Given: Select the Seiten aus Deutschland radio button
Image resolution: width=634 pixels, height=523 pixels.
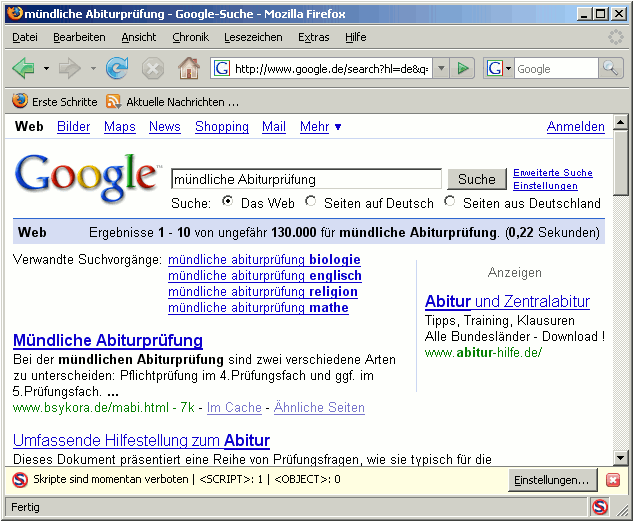Looking at the screenshot, I should point(450,201).
